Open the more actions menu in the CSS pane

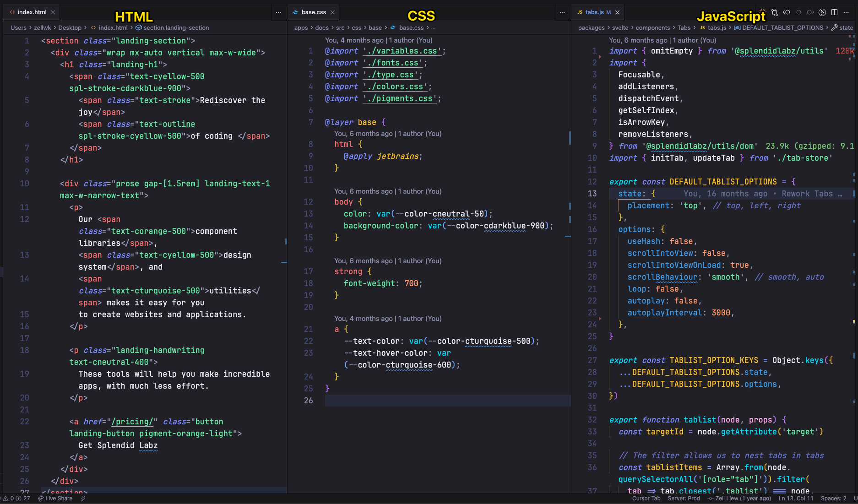[562, 12]
